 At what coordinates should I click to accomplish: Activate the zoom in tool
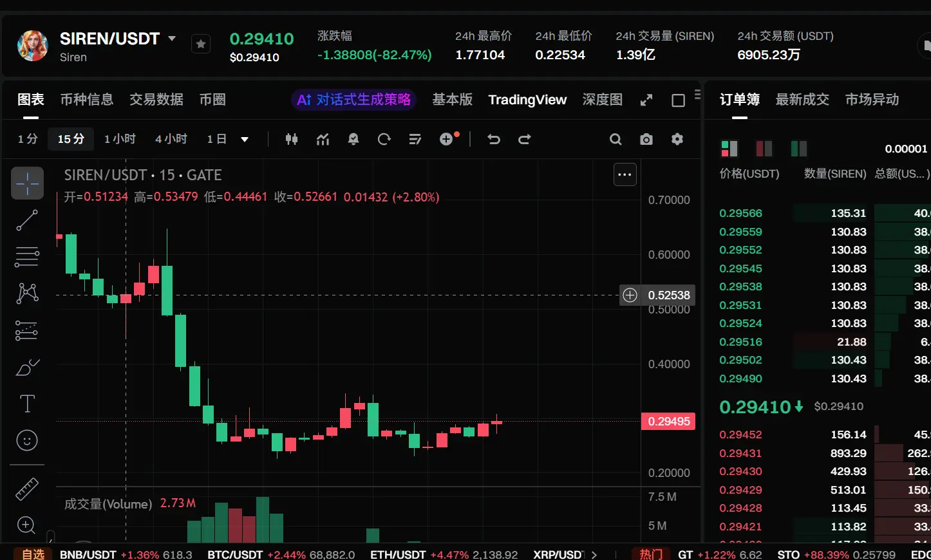coord(27,525)
